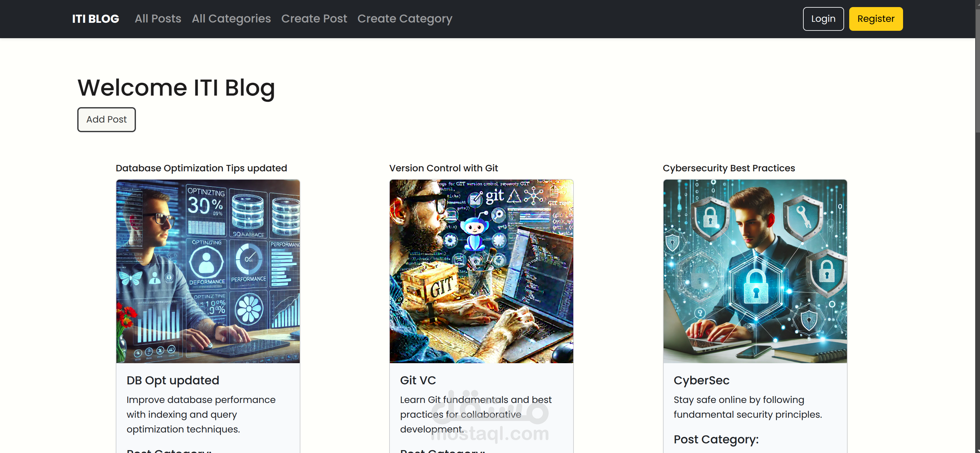980x453 pixels.
Task: Click the CyberSec card title
Action: [701, 380]
